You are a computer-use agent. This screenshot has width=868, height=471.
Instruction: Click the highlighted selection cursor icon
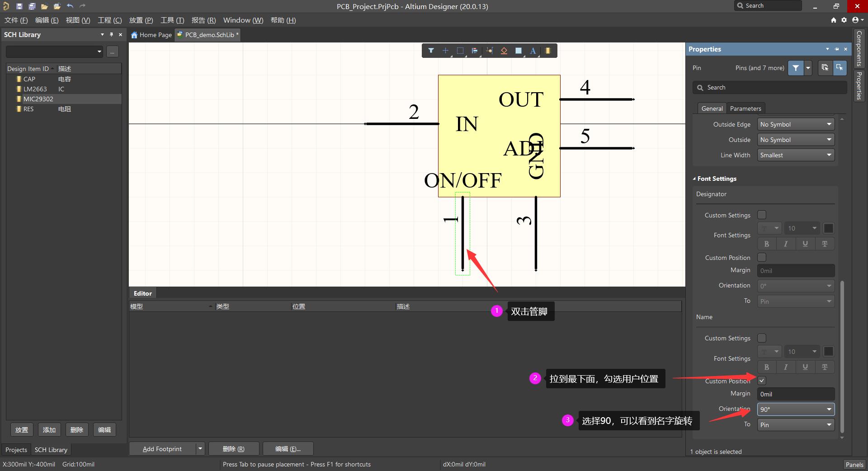tap(840, 68)
